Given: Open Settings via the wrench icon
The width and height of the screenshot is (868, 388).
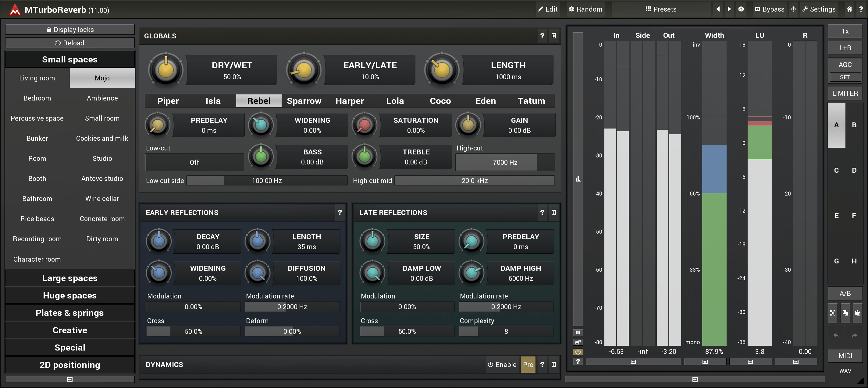Looking at the screenshot, I should (x=819, y=9).
